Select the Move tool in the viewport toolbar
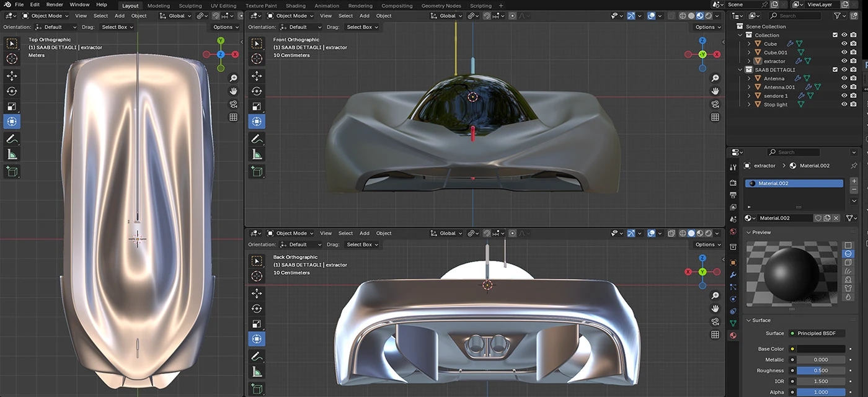 tap(12, 76)
